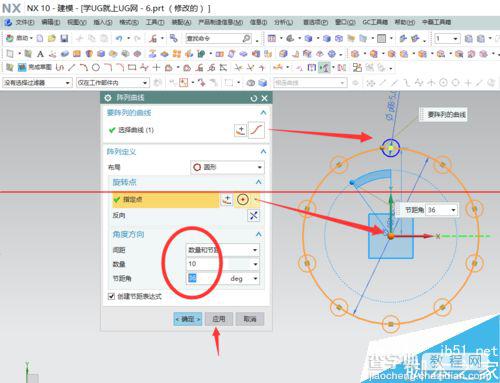Open the 插入(S) menu
500x383 pixels.
[103, 22]
